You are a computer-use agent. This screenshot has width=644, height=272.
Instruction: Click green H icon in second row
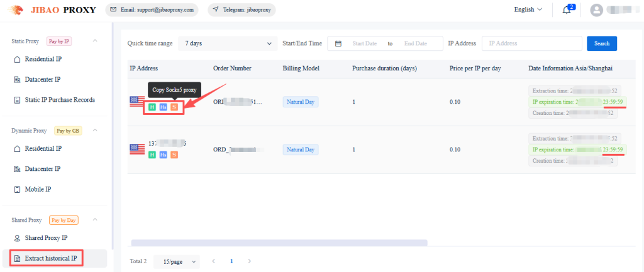152,155
